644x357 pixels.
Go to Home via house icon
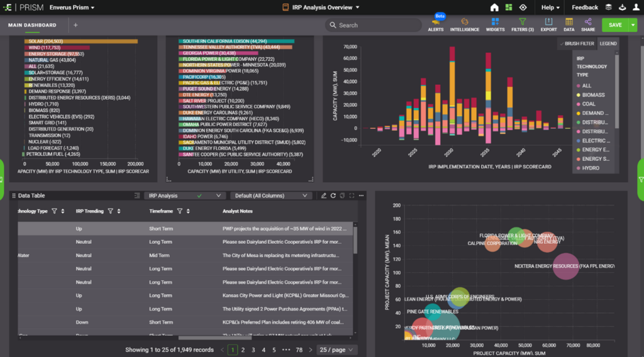click(x=494, y=8)
